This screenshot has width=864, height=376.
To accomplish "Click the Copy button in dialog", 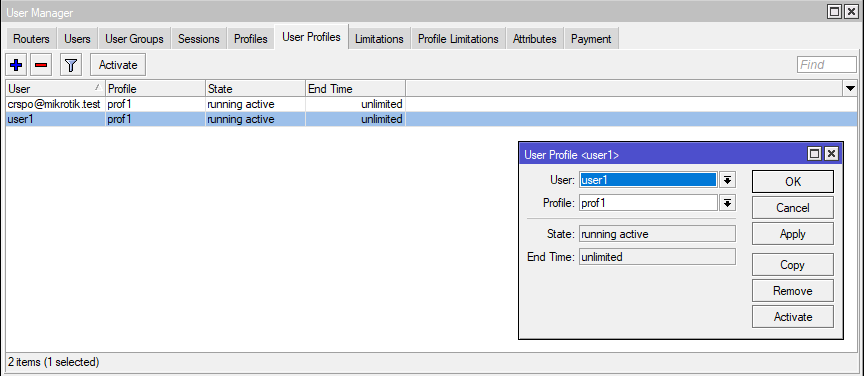I will [x=792, y=265].
